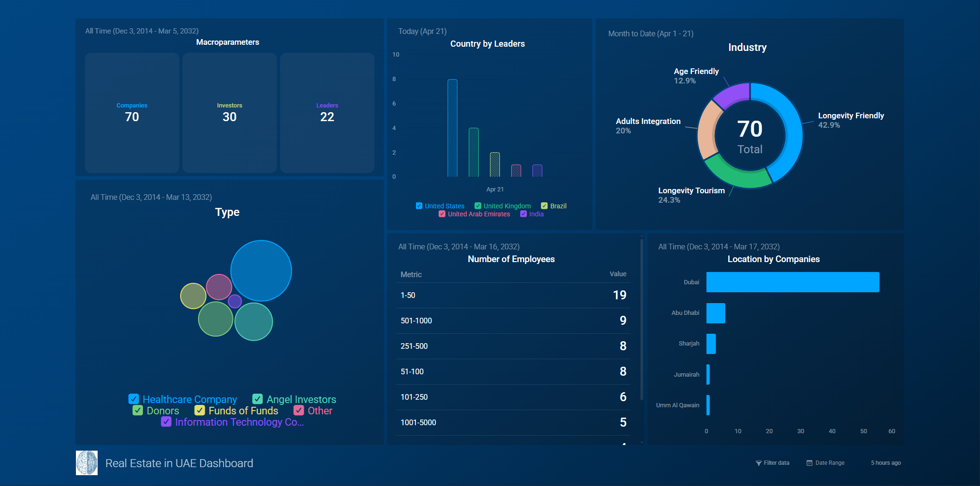Viewport: 980px width, 486px height.
Task: Click the brain logo icon
Action: click(x=87, y=463)
